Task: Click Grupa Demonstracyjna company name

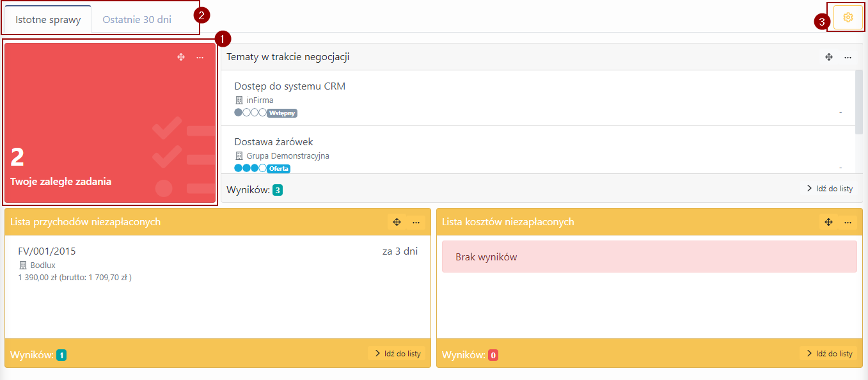Action: click(288, 155)
